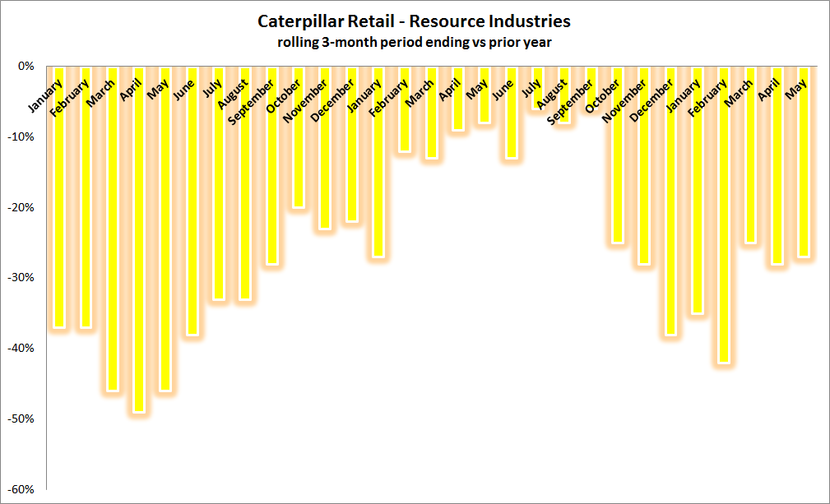Select the -50% vertical axis label
Viewport: 830px width, 504px height.
pyautogui.click(x=21, y=419)
